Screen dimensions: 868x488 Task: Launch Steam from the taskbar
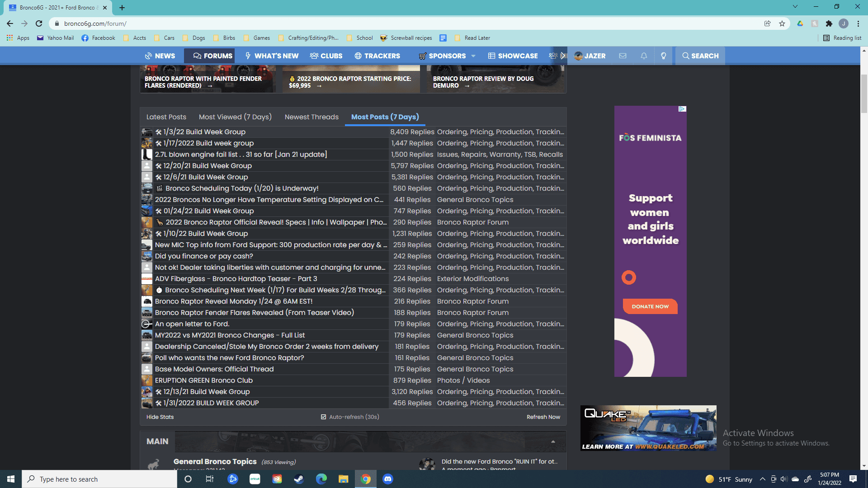pyautogui.click(x=299, y=479)
